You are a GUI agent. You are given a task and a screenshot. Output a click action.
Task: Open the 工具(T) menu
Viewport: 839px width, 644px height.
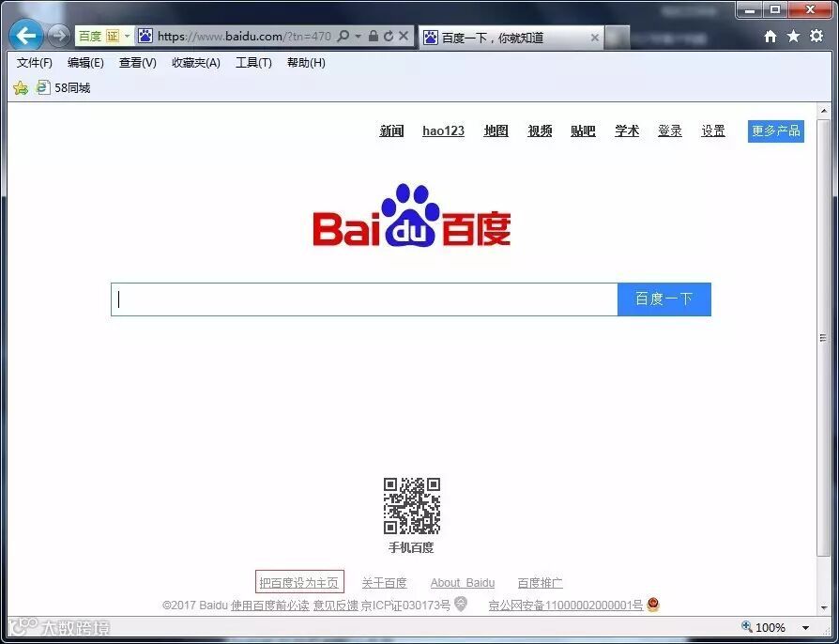click(x=253, y=63)
